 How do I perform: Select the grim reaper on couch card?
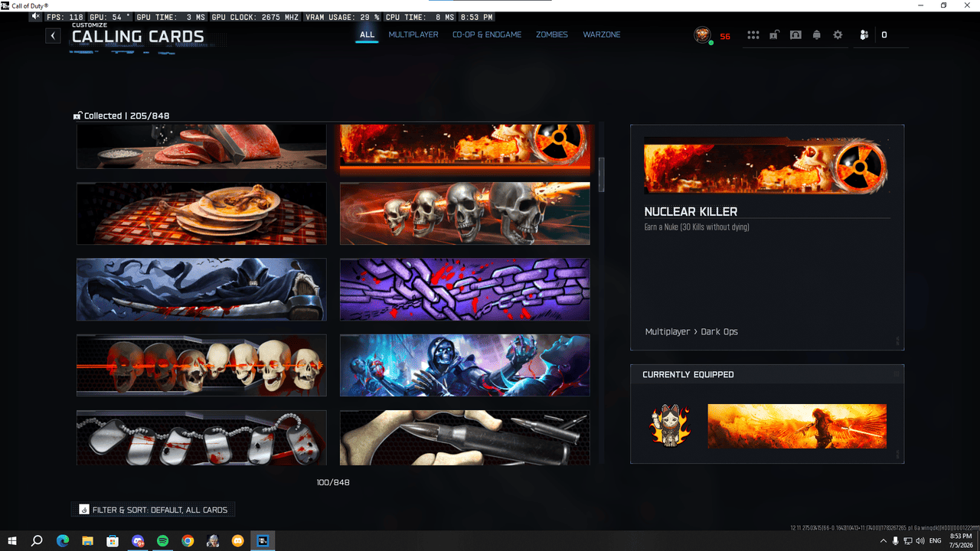(x=201, y=289)
